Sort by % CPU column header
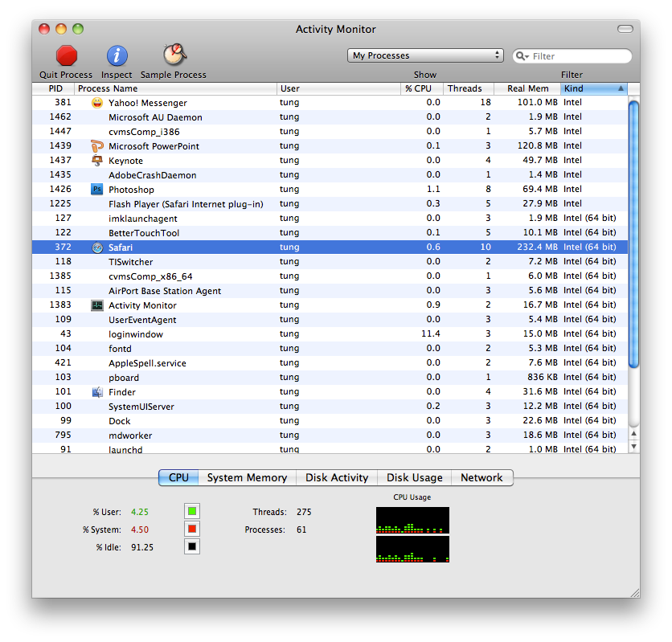Image resolution: width=672 pixels, height=642 pixels. (422, 88)
